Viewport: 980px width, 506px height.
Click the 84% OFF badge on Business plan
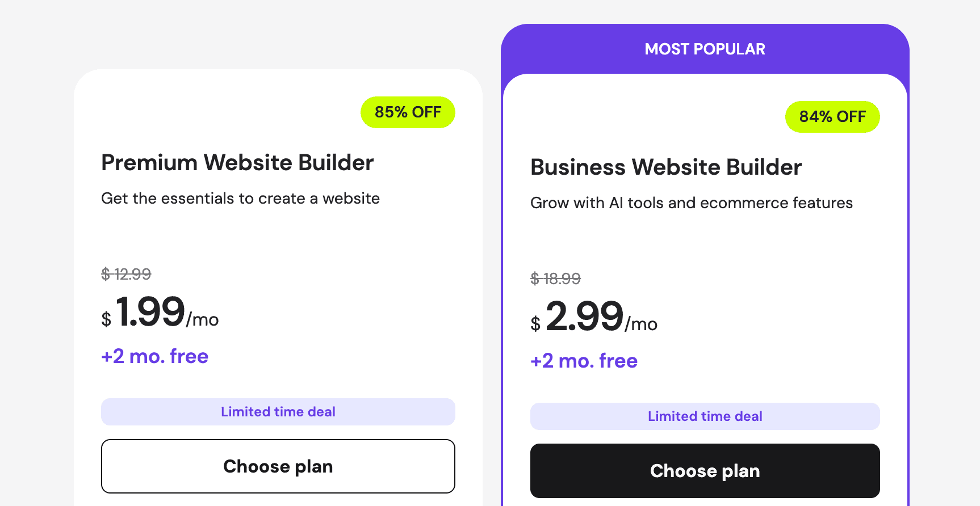pyautogui.click(x=832, y=116)
